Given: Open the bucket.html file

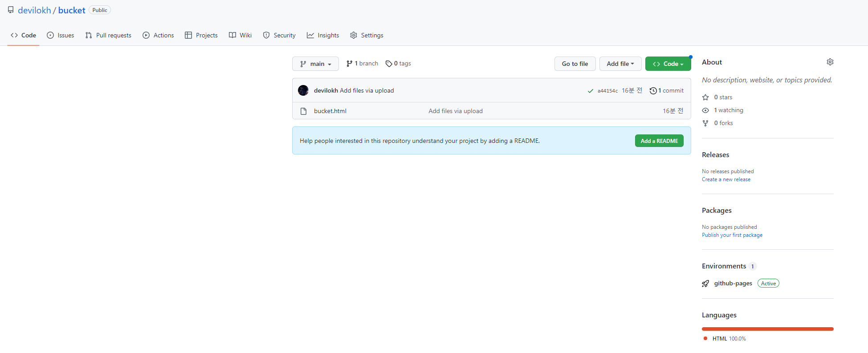Looking at the screenshot, I should [330, 111].
